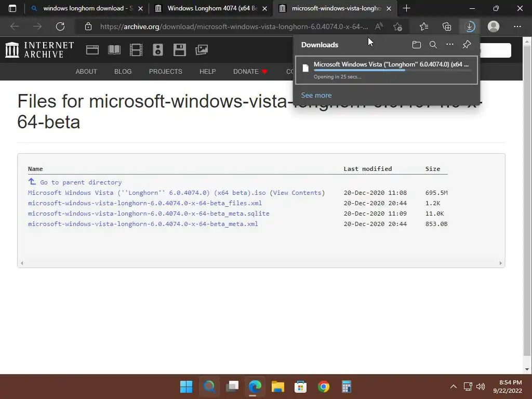Open the tab actions menu icon
The width and height of the screenshot is (532, 399).
[12, 8]
